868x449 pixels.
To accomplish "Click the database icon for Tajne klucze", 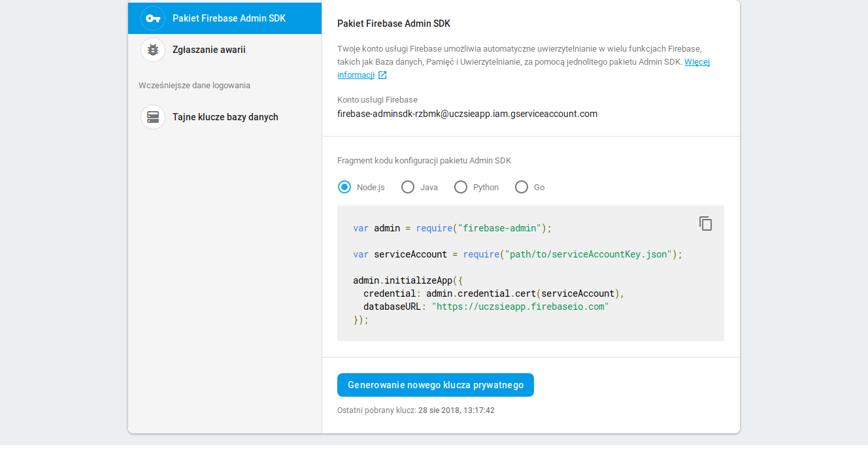I will (x=153, y=117).
